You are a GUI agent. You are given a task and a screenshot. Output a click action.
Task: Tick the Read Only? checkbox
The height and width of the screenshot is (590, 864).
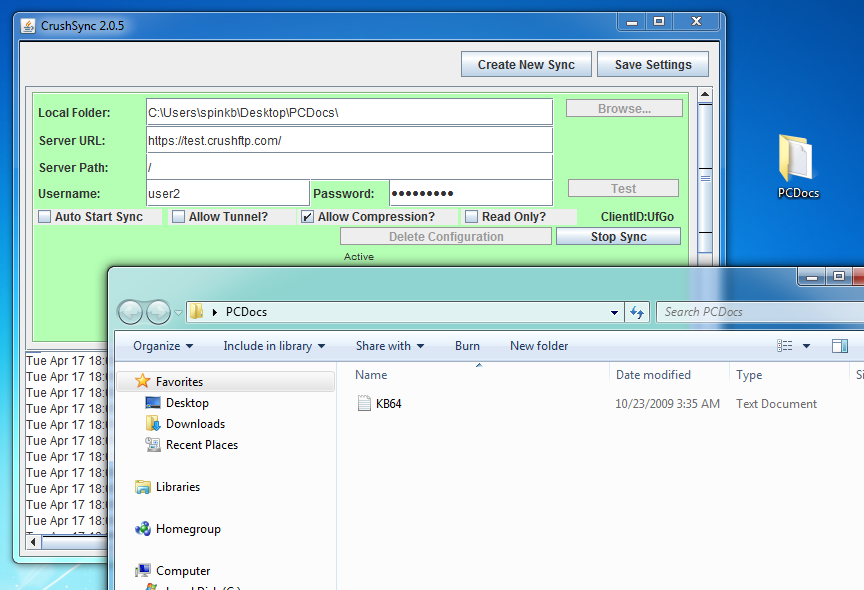[471, 216]
